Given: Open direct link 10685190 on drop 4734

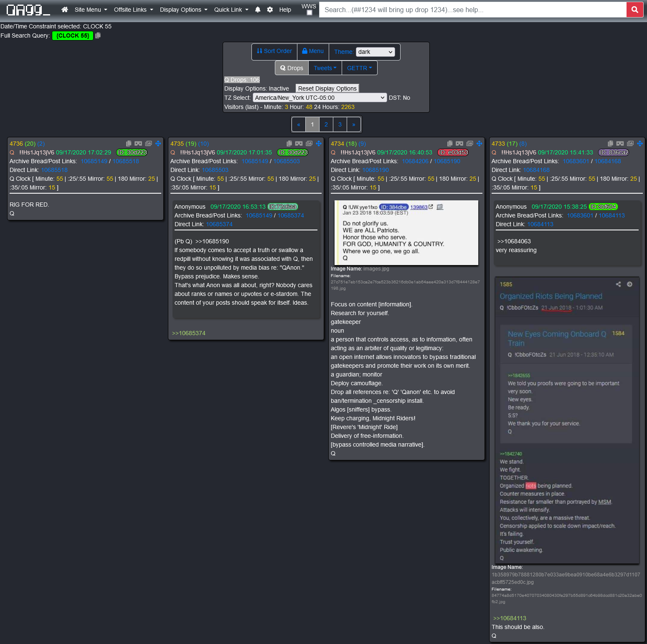Looking at the screenshot, I should 376,170.
